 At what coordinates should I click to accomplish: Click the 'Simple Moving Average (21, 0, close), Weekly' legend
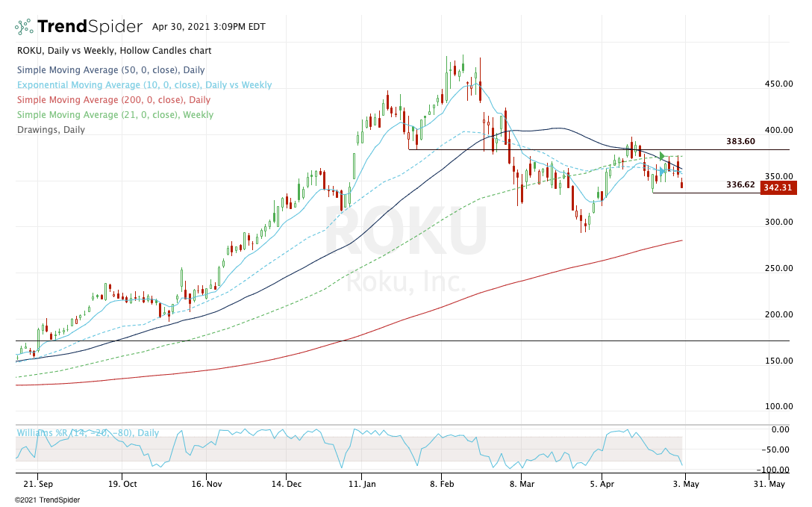[x=116, y=115]
